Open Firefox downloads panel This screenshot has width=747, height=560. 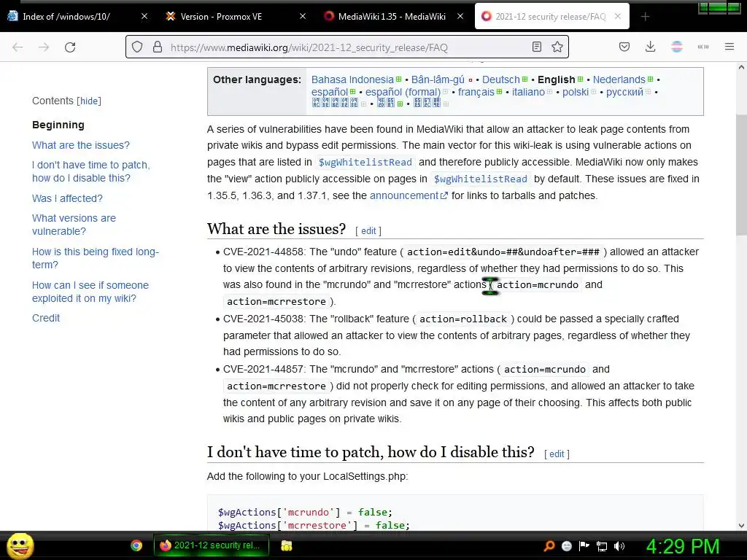pyautogui.click(x=650, y=47)
